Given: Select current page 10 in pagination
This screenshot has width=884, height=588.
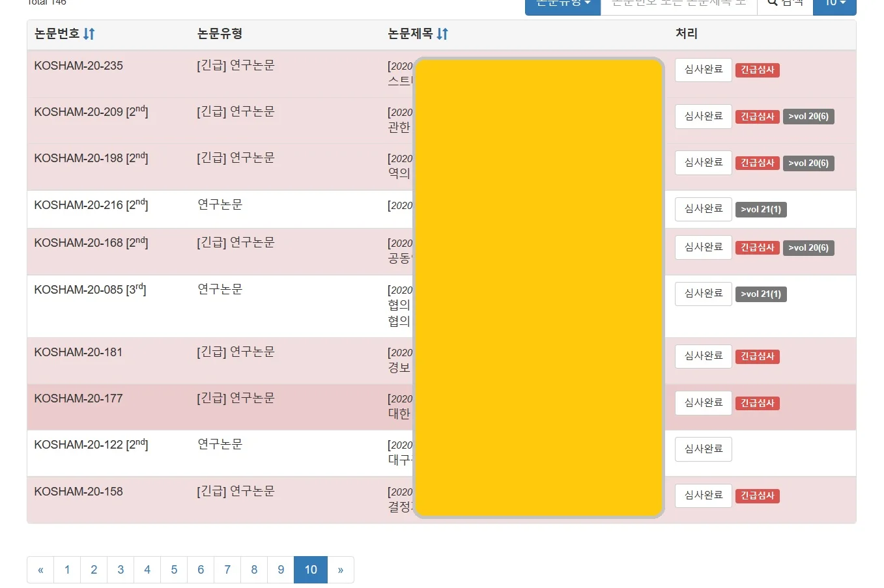Looking at the screenshot, I should tap(311, 570).
